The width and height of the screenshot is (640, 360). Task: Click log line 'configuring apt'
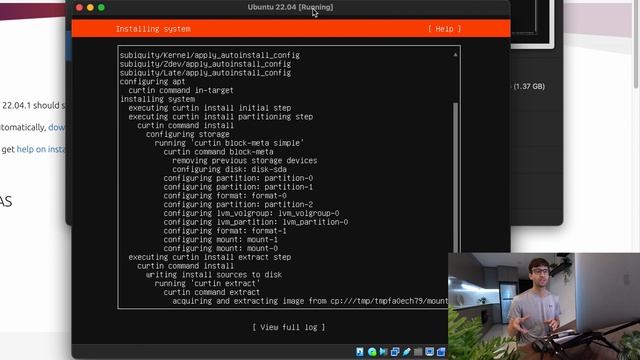(x=152, y=82)
